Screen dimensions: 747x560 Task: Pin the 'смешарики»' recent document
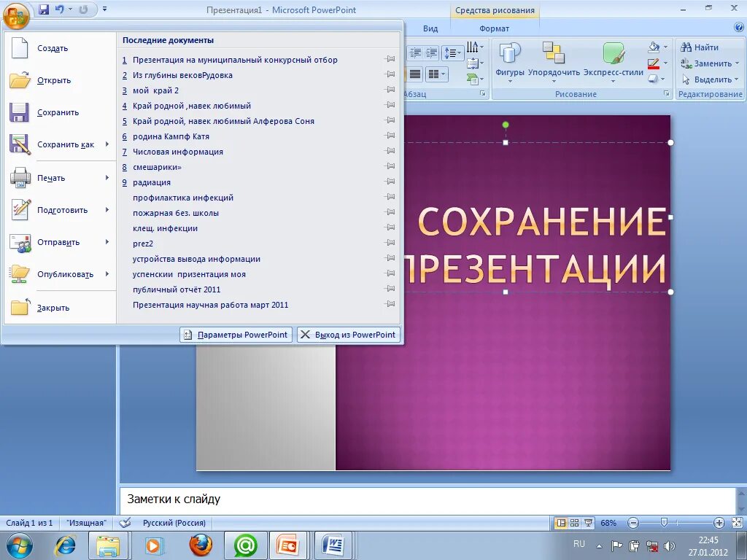[390, 166]
